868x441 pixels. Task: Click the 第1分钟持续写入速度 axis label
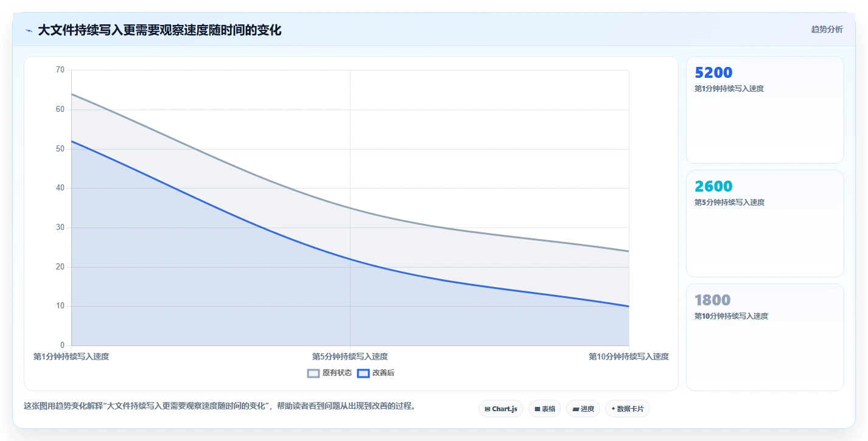pos(71,356)
